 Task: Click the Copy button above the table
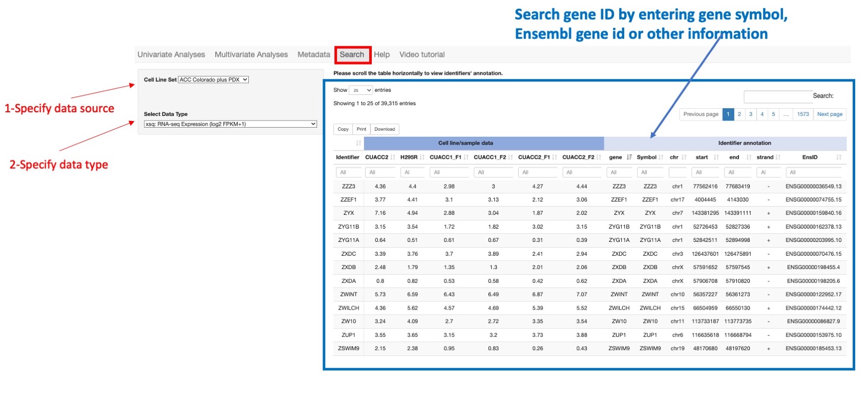pyautogui.click(x=343, y=129)
